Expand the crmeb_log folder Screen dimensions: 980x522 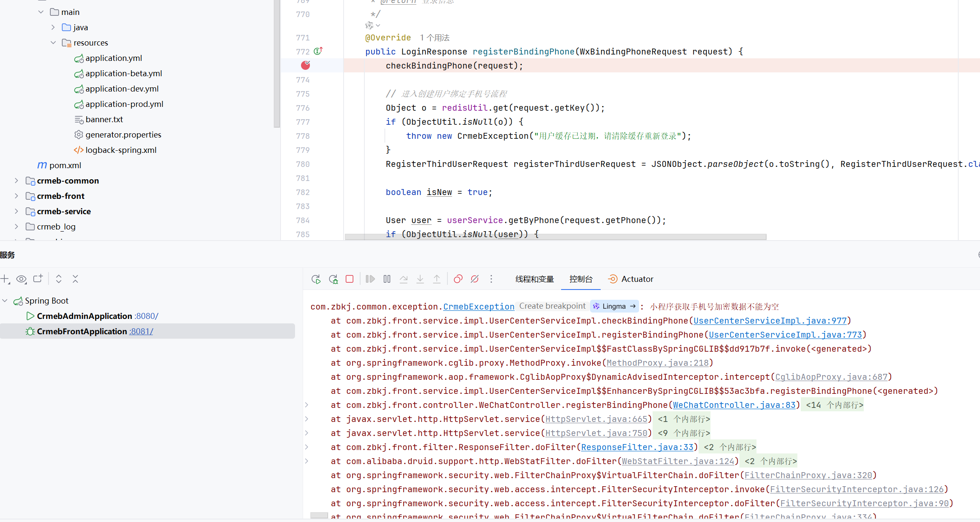coord(16,227)
